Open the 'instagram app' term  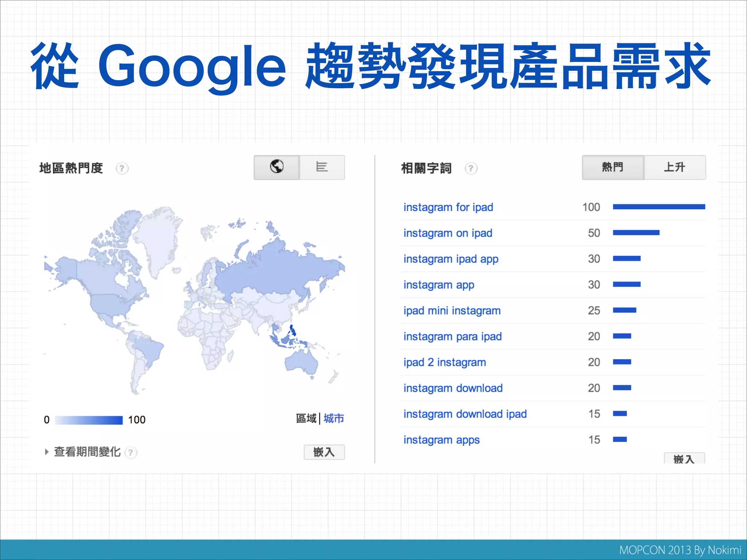tap(439, 285)
